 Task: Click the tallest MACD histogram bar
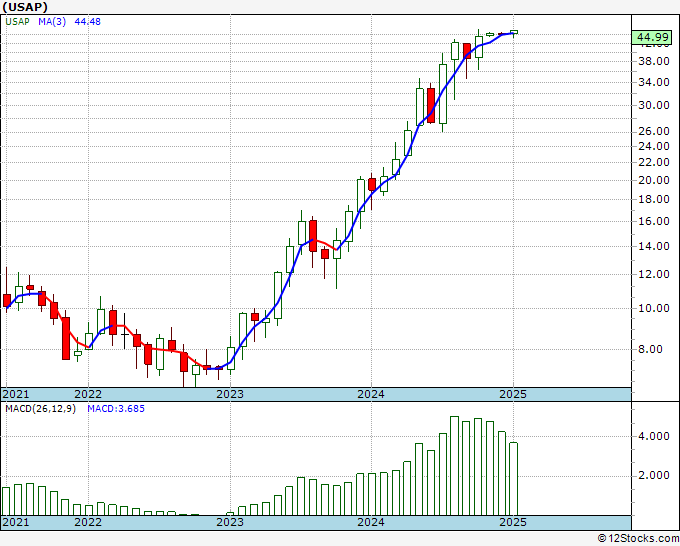[454, 465]
